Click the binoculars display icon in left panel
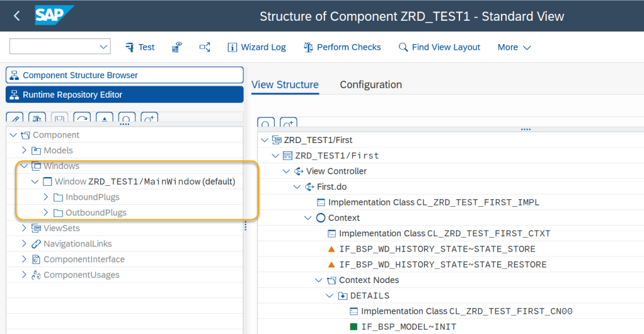Viewport: 644px width, 334px height. tap(38, 119)
